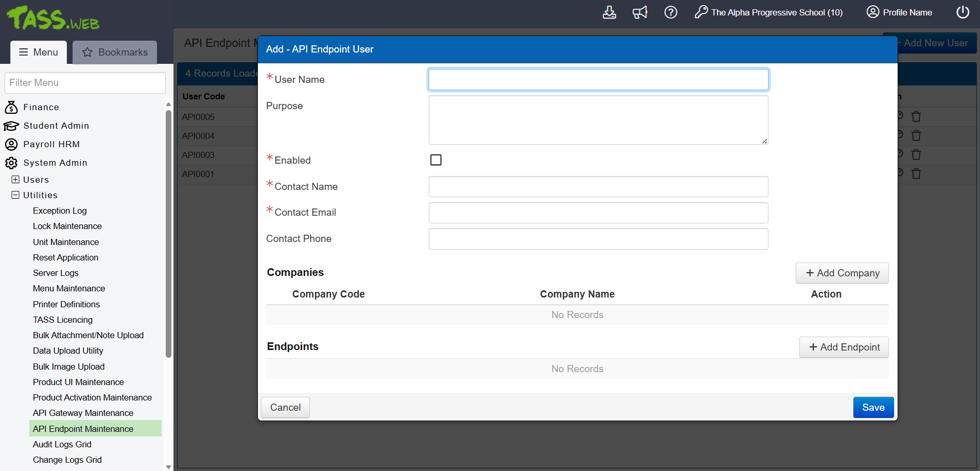Open the help question mark icon
Image resolution: width=980 pixels, height=471 pixels.
click(671, 12)
